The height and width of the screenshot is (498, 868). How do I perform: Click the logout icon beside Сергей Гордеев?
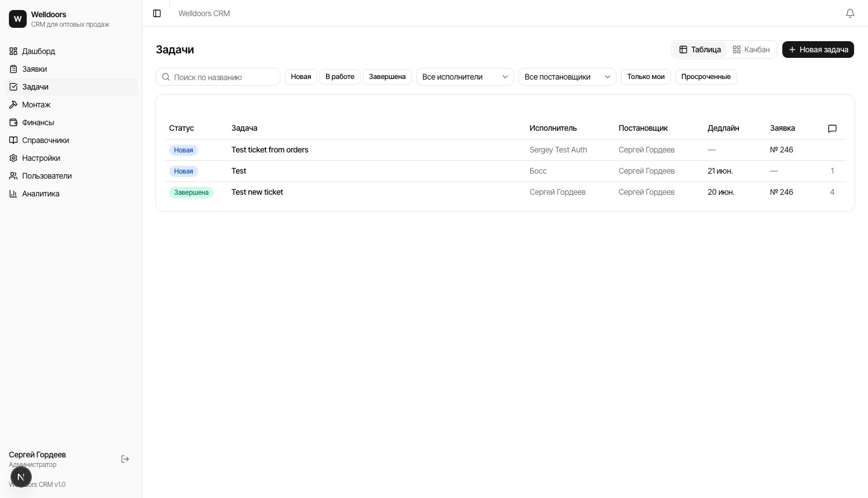tap(125, 459)
